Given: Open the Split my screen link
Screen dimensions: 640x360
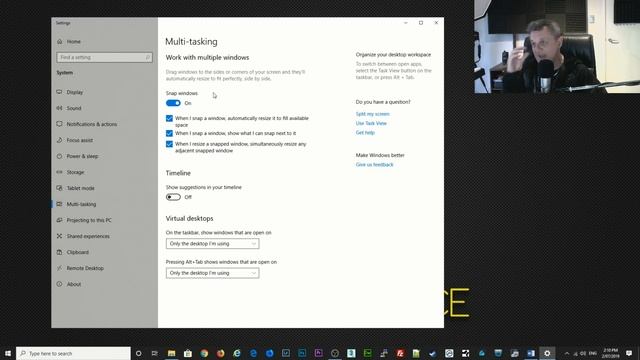Looking at the screenshot, I should (x=373, y=114).
